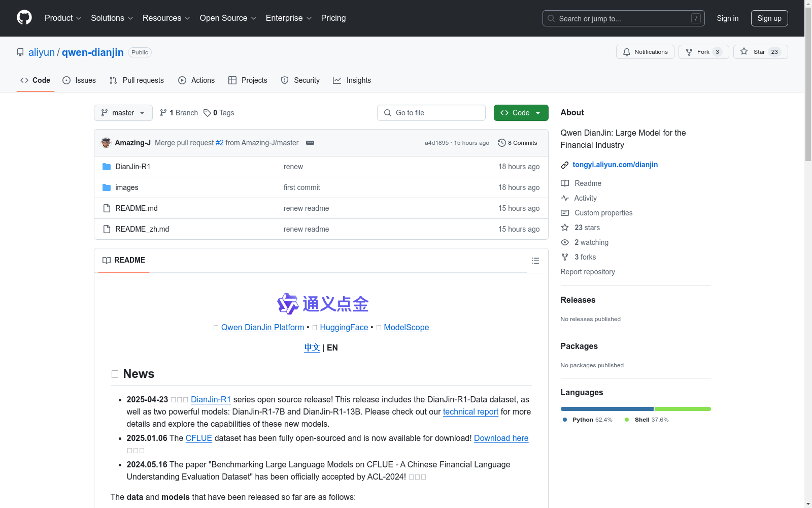The image size is (812, 508).
Task: Expand the Enterprise menu
Action: point(289,18)
